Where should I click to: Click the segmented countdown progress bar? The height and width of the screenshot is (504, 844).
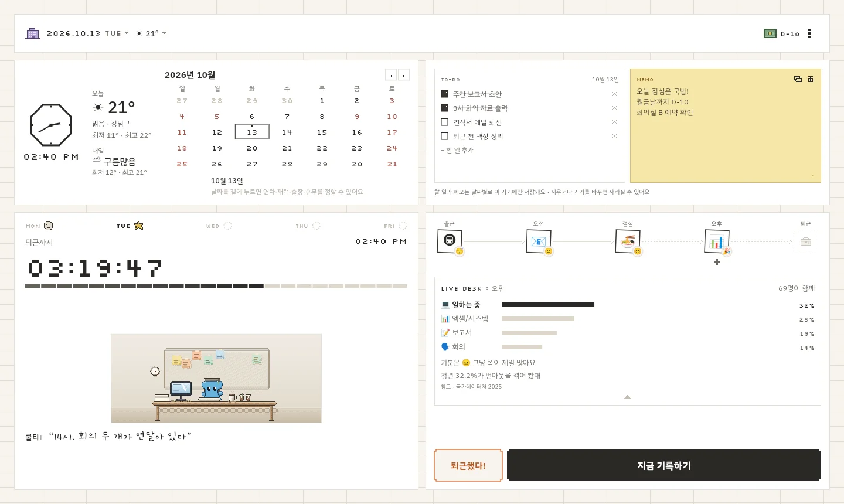216,286
